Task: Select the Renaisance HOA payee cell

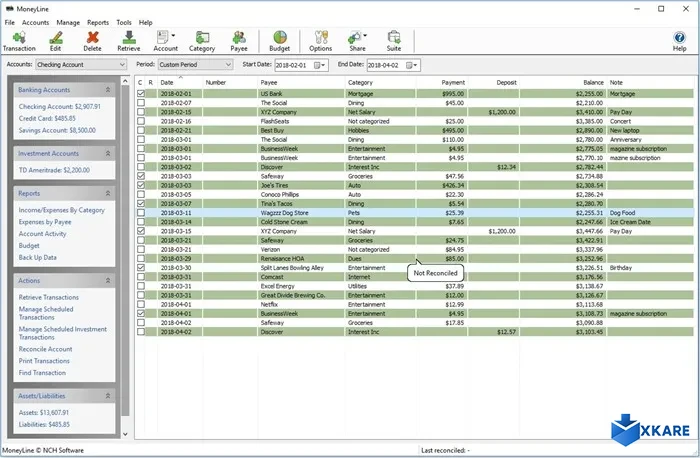Action: click(x=301, y=258)
